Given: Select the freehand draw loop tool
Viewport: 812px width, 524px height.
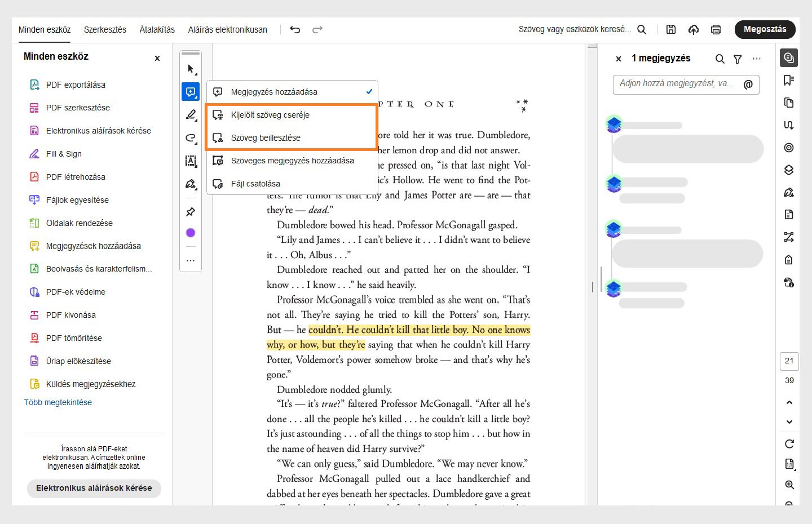Looking at the screenshot, I should [x=191, y=138].
